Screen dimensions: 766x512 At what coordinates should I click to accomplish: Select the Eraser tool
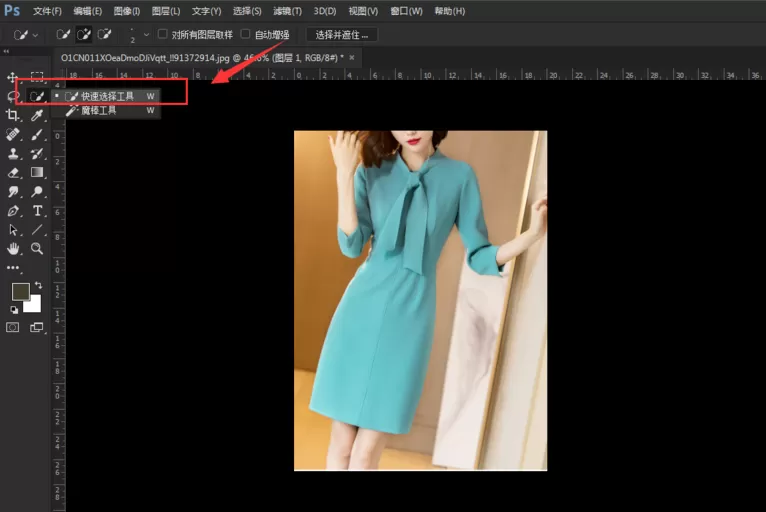[x=13, y=172]
